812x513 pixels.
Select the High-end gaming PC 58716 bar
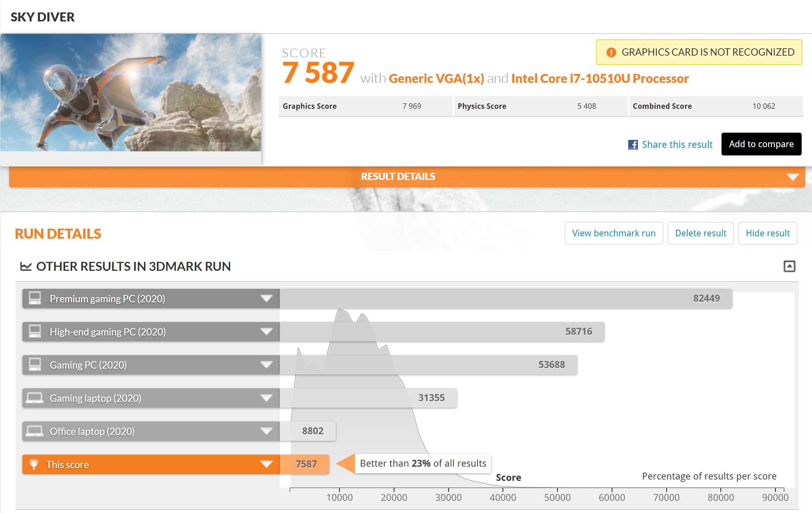pos(442,332)
